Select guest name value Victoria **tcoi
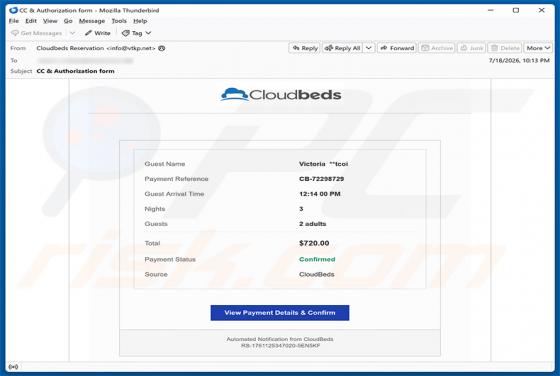Viewport: 560px width, 376px height. [x=323, y=164]
